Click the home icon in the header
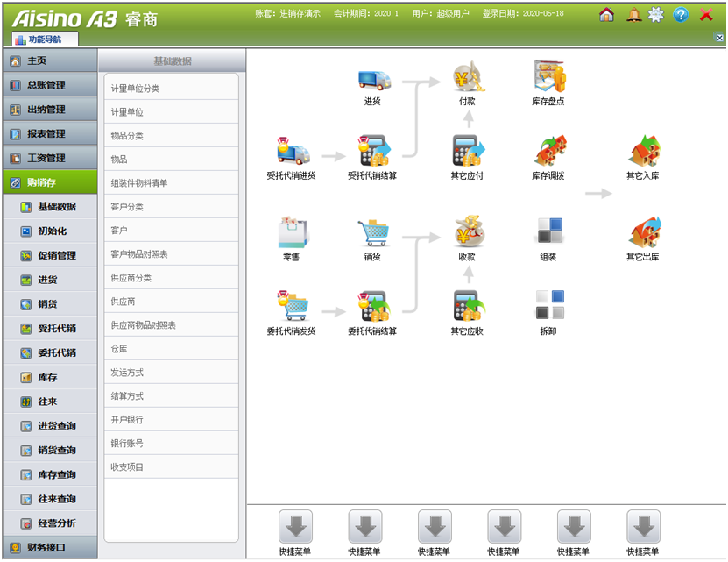The image size is (728, 562). tap(606, 15)
